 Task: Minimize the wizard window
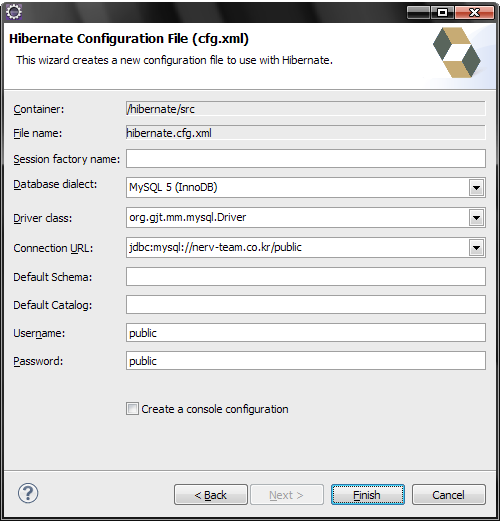[419, 13]
